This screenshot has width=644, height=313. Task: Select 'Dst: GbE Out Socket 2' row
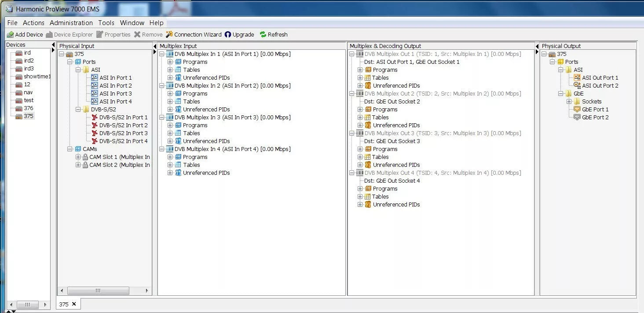coord(392,101)
